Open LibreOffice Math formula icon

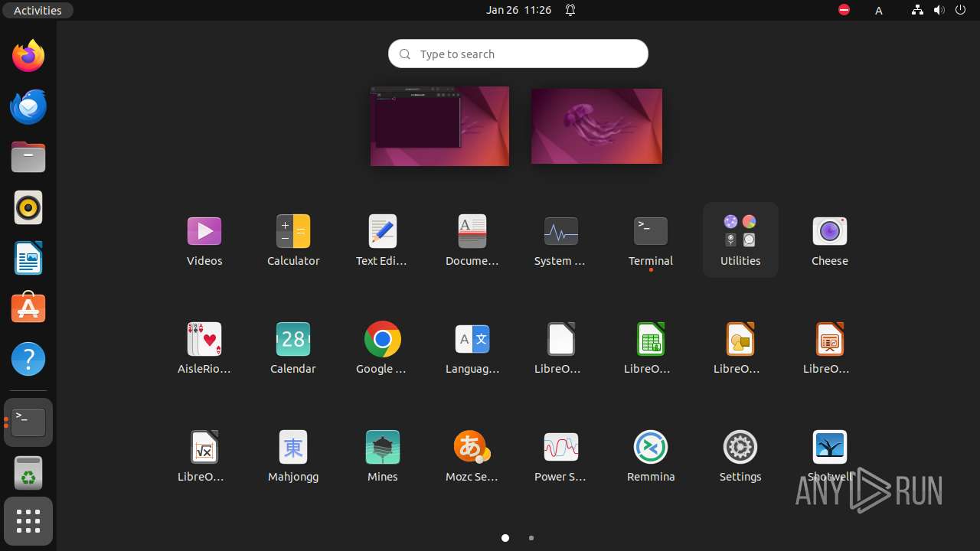[204, 455]
